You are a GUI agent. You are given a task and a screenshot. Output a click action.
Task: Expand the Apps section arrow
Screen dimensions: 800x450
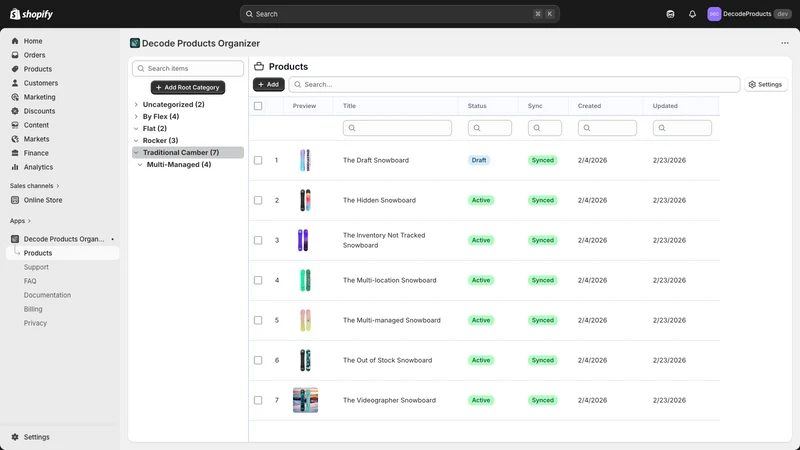coord(29,221)
